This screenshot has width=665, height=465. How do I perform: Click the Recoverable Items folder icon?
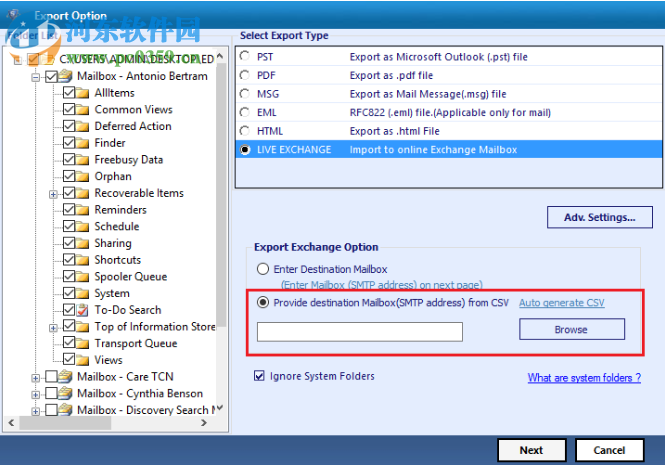[x=83, y=193]
